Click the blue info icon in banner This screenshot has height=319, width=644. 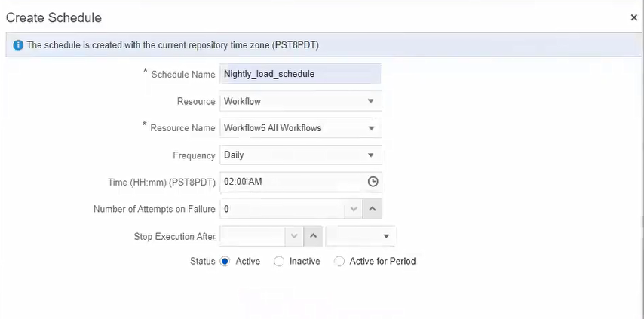(18, 45)
